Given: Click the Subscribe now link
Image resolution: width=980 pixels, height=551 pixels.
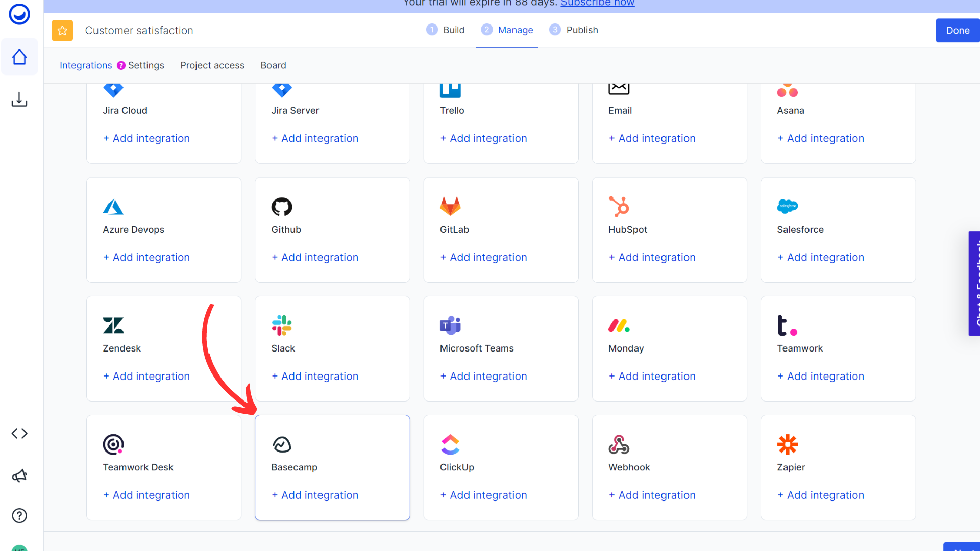Looking at the screenshot, I should [597, 4].
